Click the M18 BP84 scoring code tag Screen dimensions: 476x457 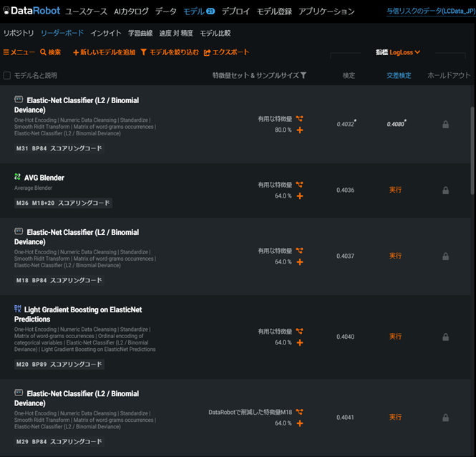[59, 280]
